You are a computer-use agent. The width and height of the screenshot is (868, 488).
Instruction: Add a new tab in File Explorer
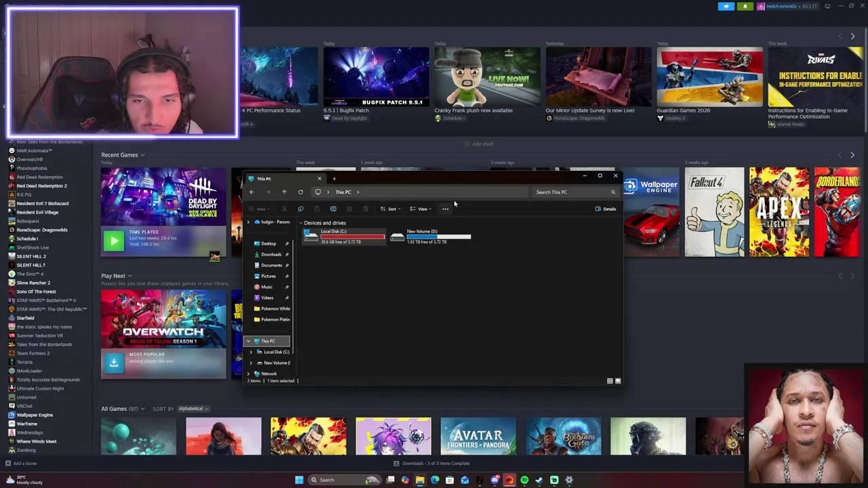[x=334, y=179]
